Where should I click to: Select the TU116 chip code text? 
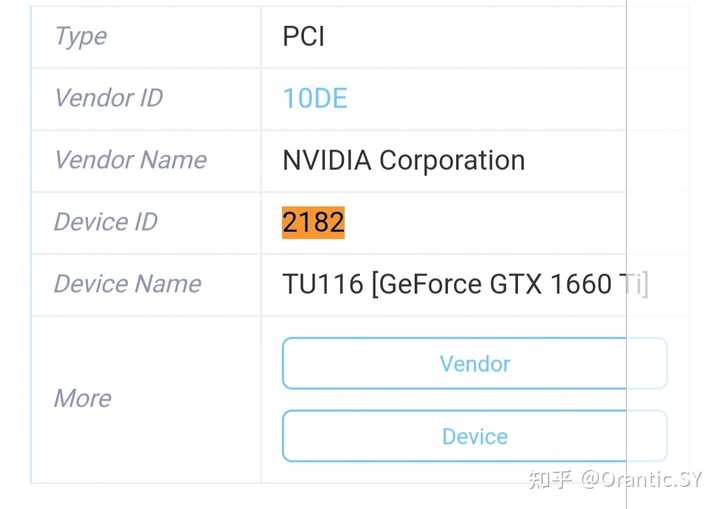(323, 284)
